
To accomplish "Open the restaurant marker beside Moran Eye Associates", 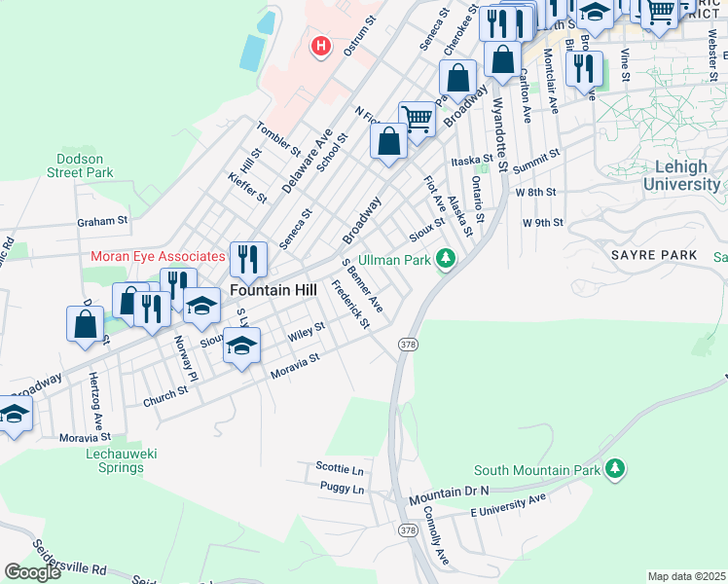I will 248,263.
